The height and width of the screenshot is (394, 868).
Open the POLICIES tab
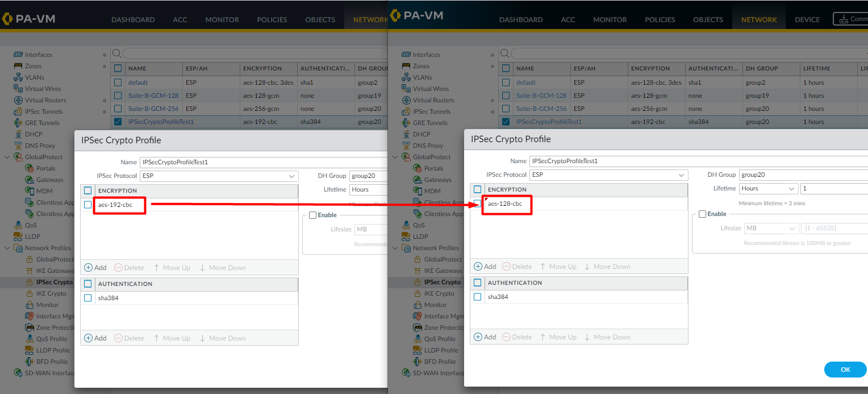(x=660, y=19)
